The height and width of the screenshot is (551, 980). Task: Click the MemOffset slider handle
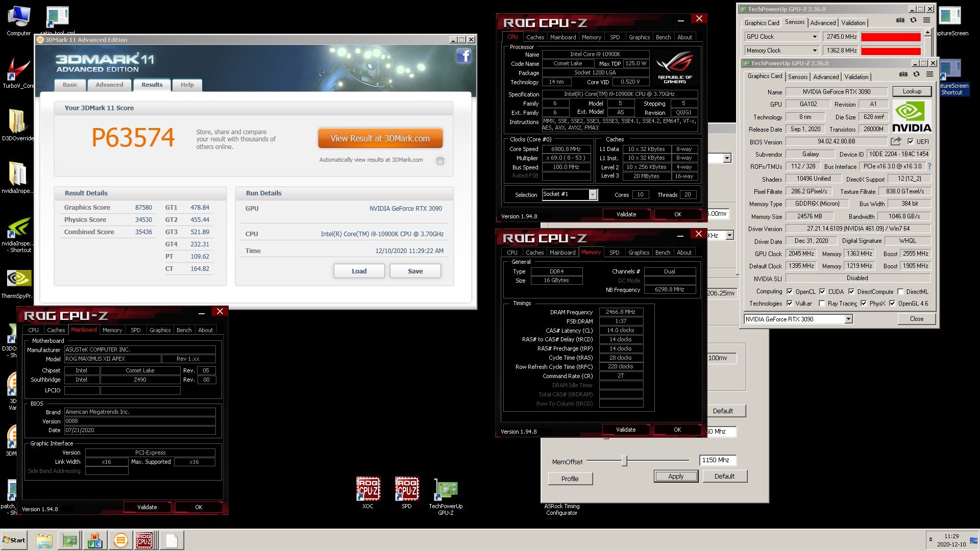click(624, 461)
